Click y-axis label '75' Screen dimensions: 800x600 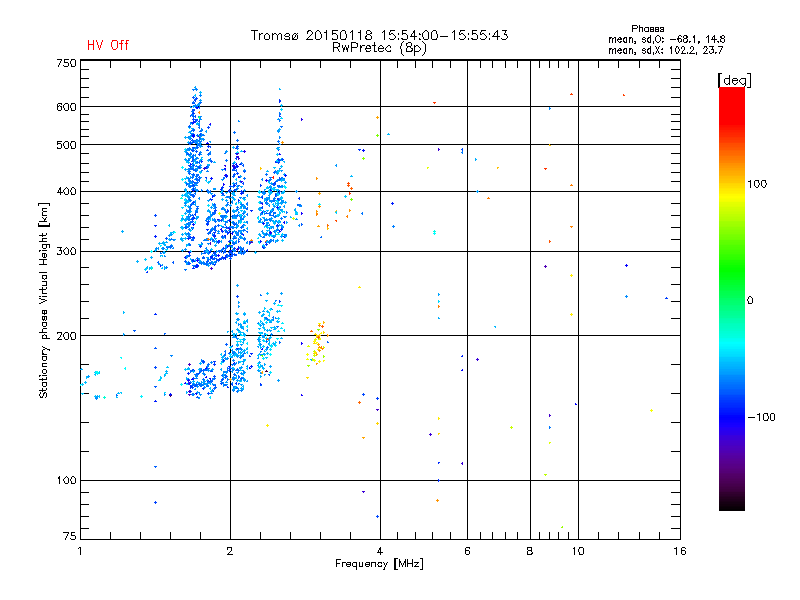(70, 536)
